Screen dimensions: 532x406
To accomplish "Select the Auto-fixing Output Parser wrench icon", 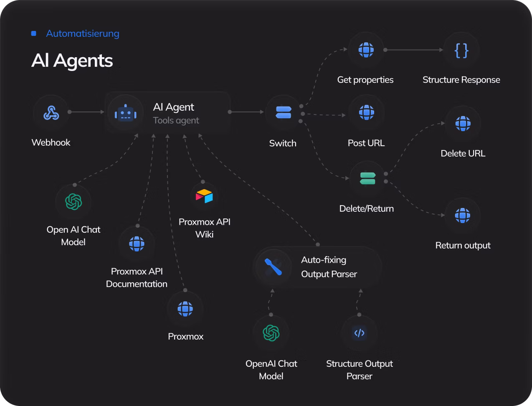I will [274, 267].
